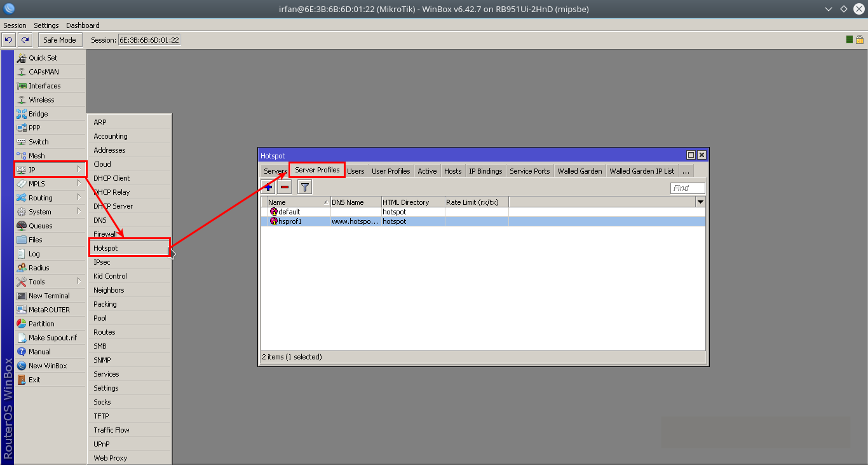Switch to the Servers tab
Screen dimensions: 868x465
click(275, 171)
